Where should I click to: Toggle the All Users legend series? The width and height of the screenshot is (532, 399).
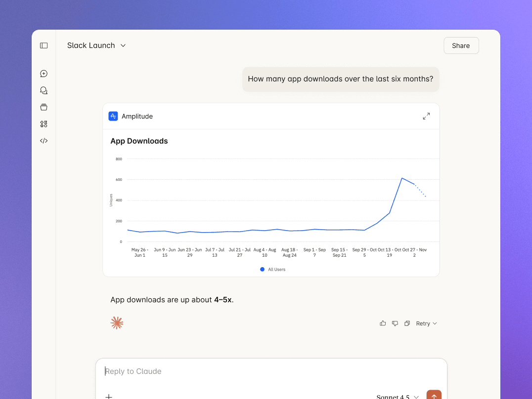pyautogui.click(x=273, y=270)
